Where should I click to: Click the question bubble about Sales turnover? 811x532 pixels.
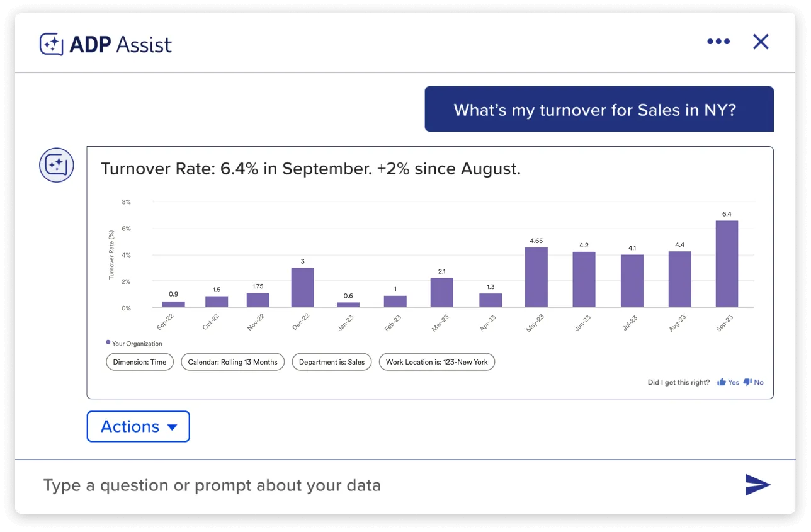[x=599, y=108]
